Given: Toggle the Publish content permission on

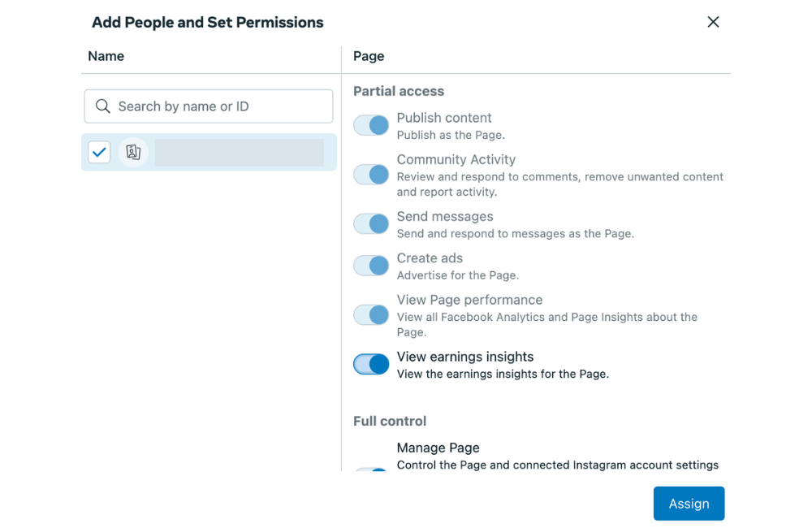Looking at the screenshot, I should 371,125.
